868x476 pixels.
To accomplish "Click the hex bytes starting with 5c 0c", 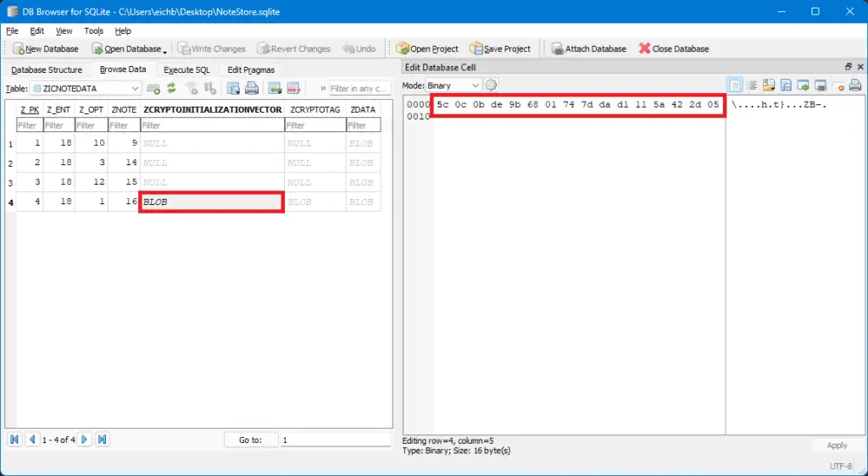I will pos(577,104).
